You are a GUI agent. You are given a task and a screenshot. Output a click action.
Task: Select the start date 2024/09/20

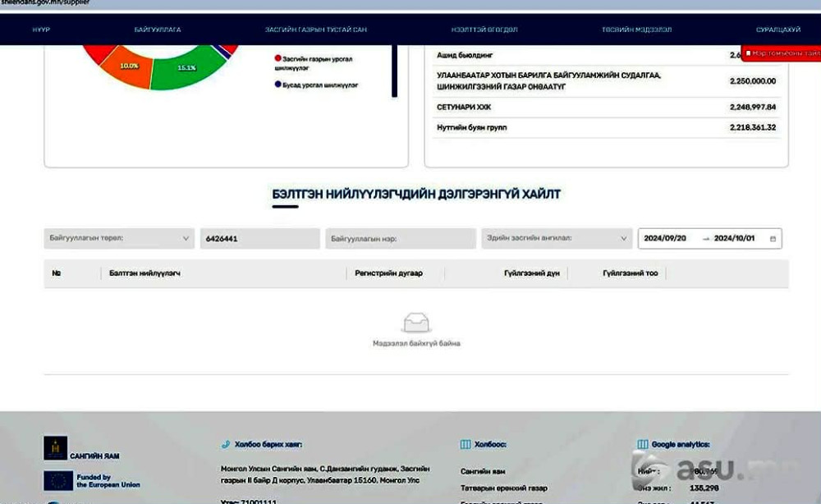(664, 239)
